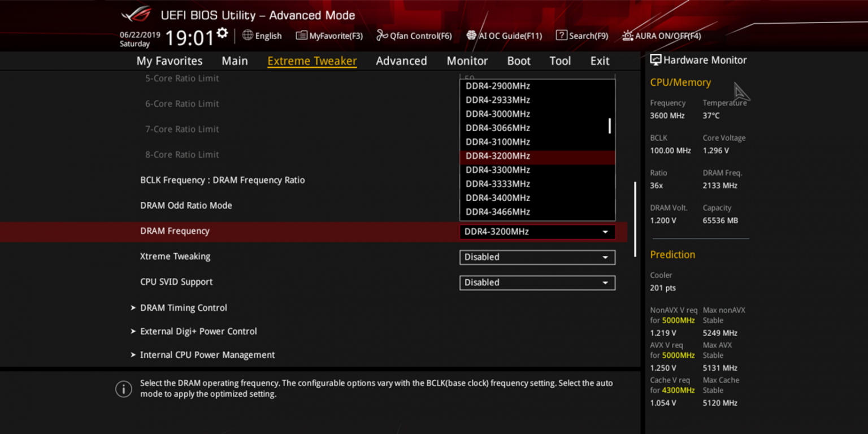Click the dropdown list scrollbar thumb
This screenshot has width=868, height=434.
pos(610,125)
